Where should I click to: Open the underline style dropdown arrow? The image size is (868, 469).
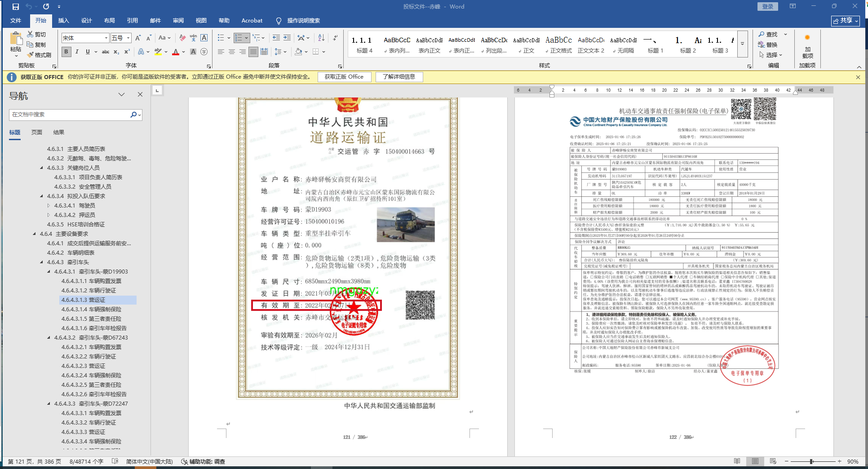tap(95, 52)
